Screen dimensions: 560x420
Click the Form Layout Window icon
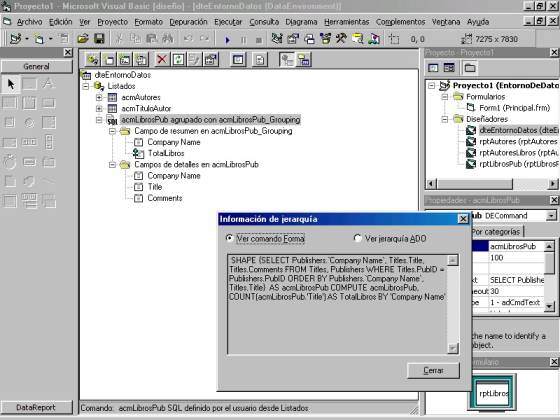[309, 39]
